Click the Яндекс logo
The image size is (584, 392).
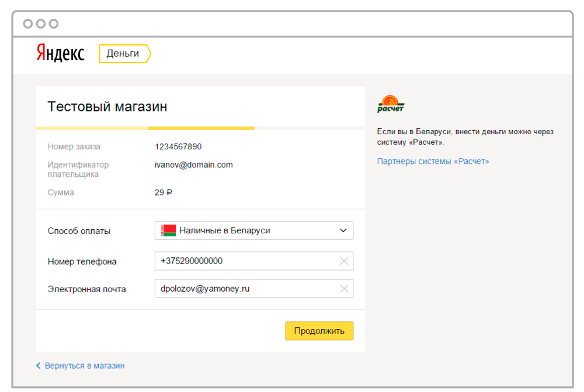click(x=60, y=53)
